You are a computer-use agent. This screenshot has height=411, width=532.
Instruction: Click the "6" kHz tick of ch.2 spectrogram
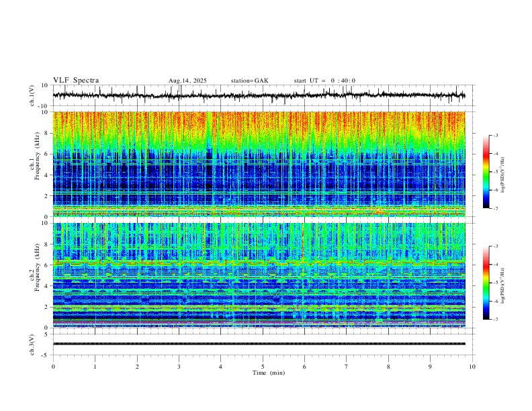tap(46, 265)
